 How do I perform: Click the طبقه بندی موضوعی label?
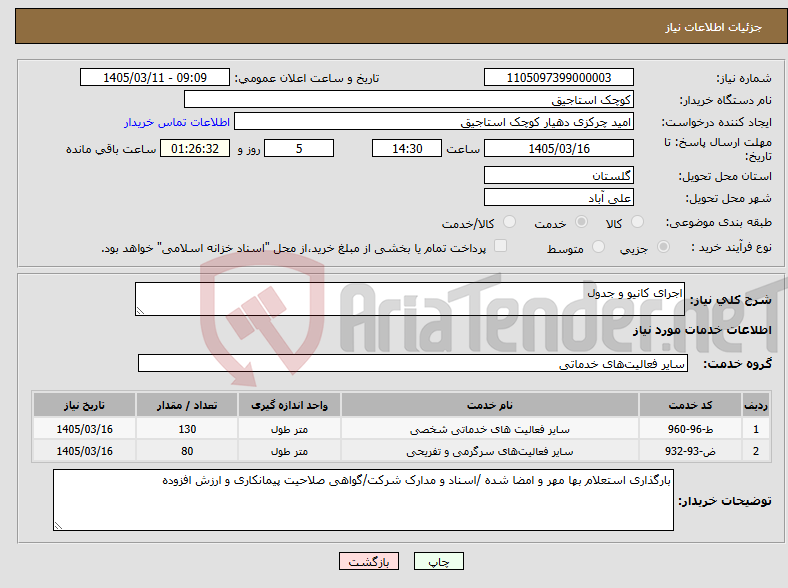click(x=719, y=222)
